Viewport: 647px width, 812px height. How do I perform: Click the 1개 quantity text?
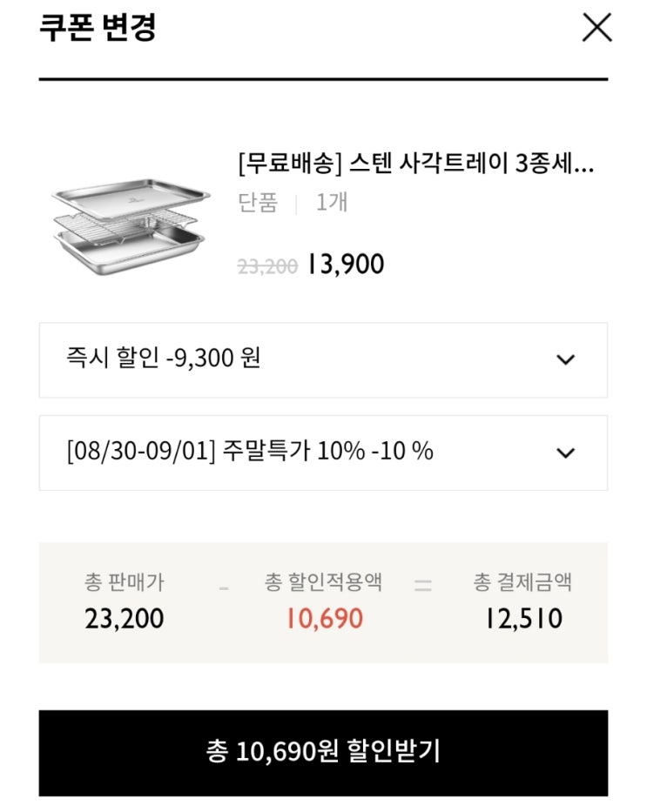[332, 203]
